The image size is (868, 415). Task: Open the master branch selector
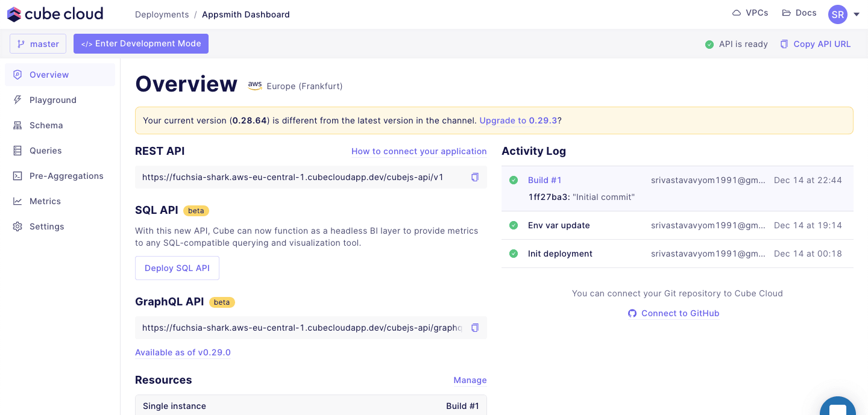pos(38,44)
